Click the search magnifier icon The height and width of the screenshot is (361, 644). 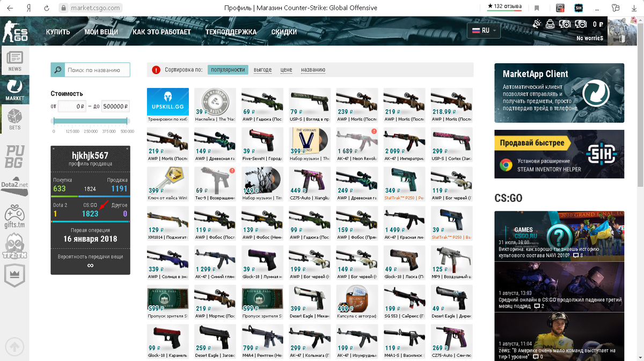(57, 70)
